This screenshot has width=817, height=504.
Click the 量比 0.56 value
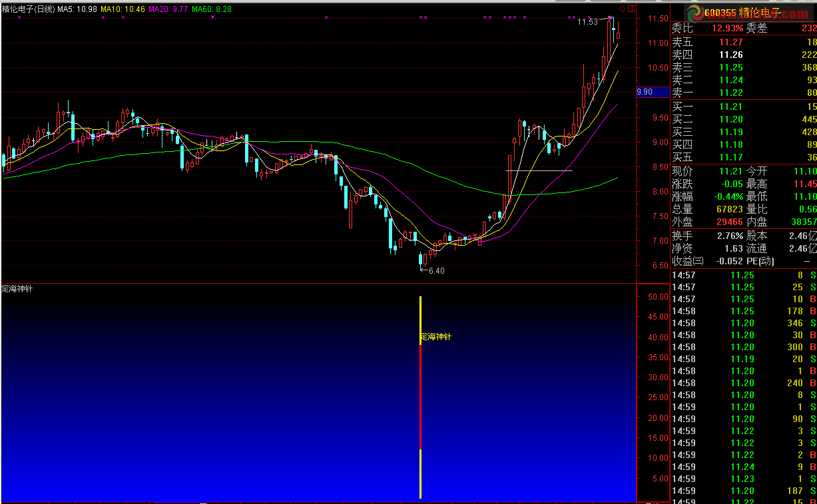(x=807, y=209)
